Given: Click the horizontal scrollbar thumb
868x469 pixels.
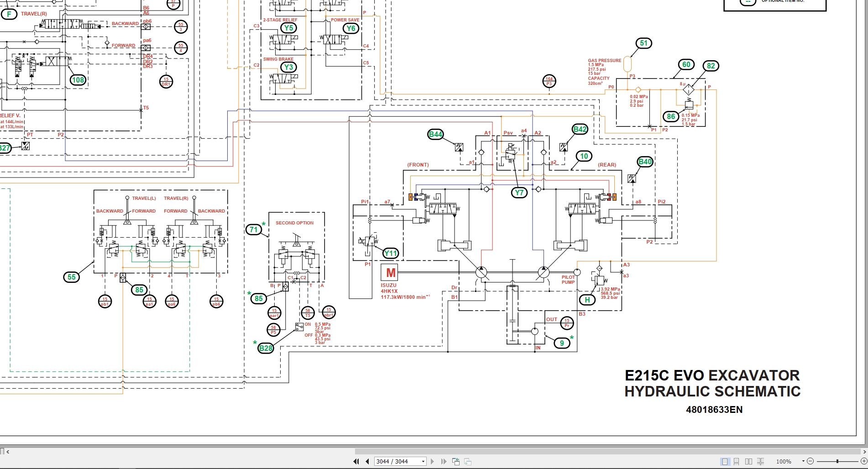Looking at the screenshot, I should [607, 452].
